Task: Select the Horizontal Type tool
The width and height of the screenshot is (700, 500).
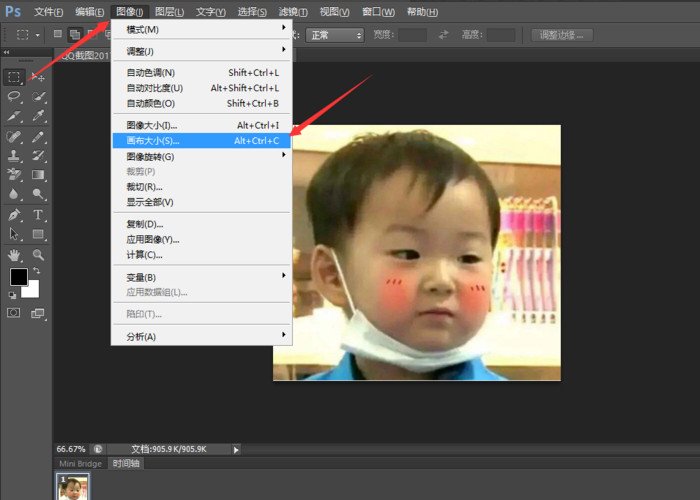Action: click(x=38, y=215)
